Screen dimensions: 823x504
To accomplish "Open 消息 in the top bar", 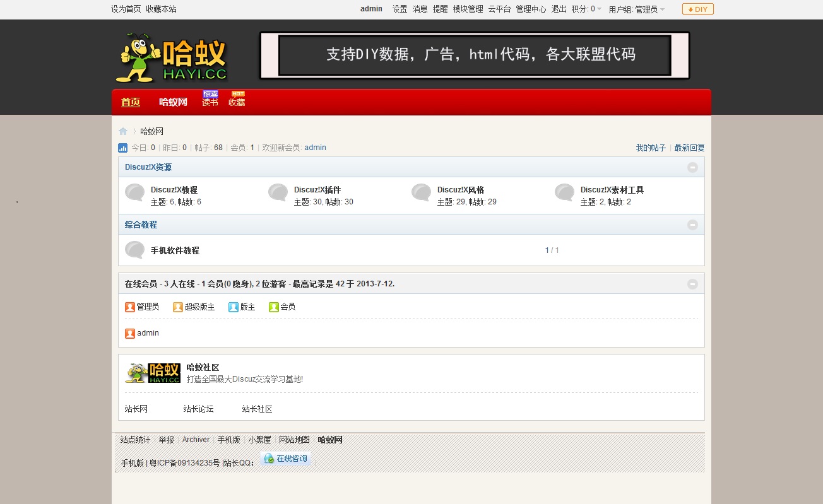I will (x=420, y=9).
